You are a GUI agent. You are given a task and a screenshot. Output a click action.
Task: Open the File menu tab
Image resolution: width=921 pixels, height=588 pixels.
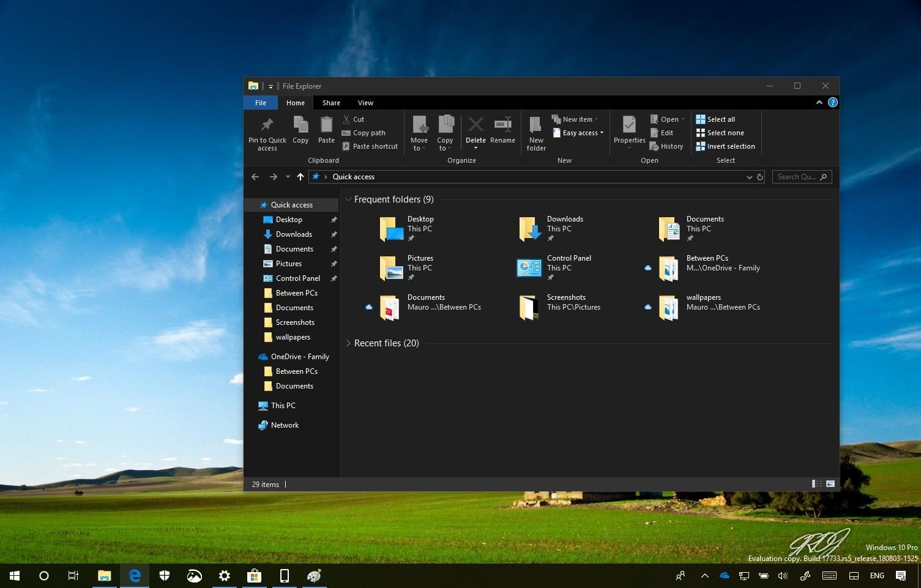click(261, 103)
